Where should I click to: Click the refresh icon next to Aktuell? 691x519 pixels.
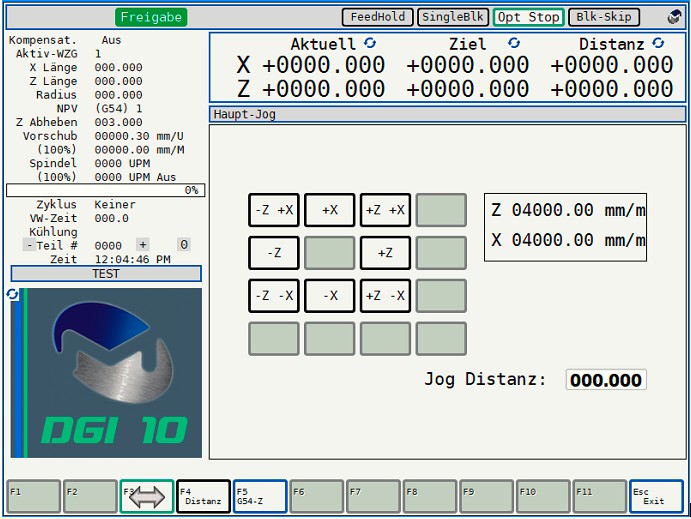370,43
